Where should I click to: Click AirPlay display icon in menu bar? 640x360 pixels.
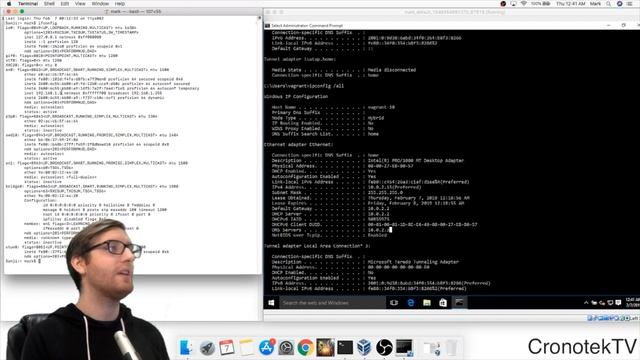[513, 3]
